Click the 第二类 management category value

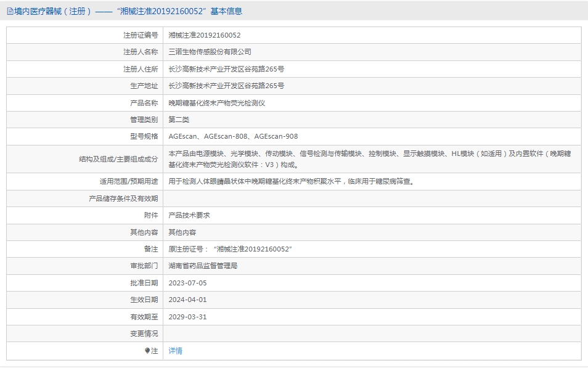(x=179, y=120)
